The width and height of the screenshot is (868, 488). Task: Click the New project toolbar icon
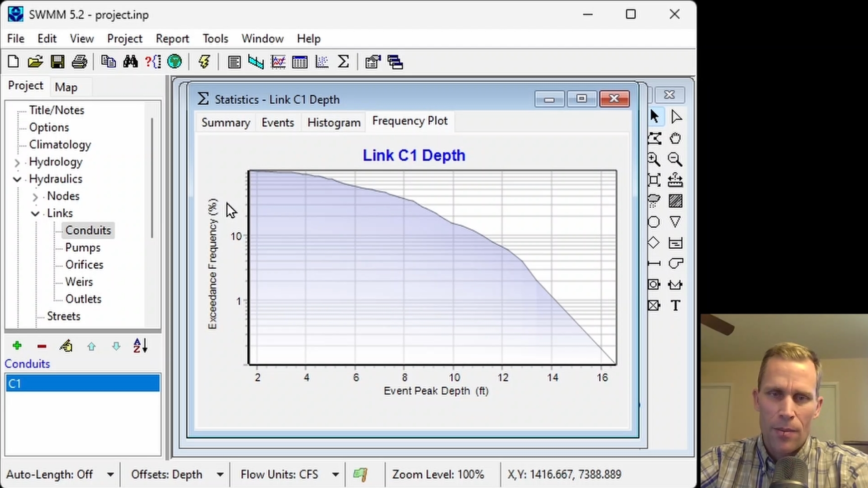(x=13, y=62)
